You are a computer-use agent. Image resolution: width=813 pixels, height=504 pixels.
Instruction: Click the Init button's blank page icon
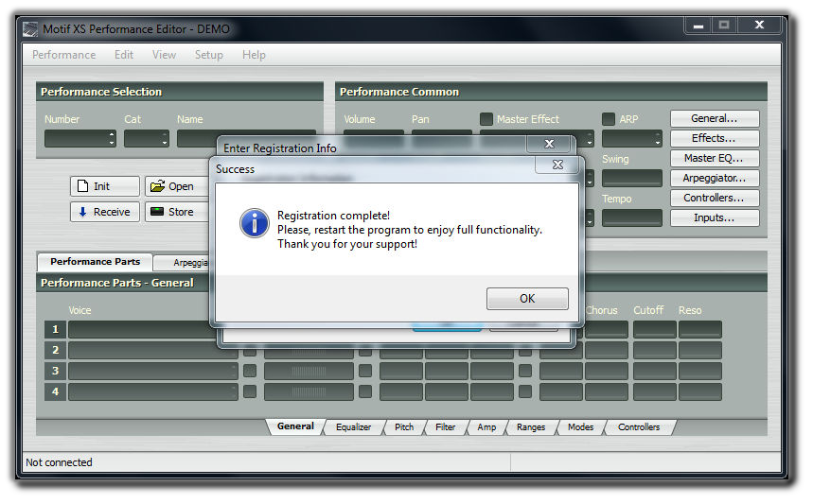[82, 186]
